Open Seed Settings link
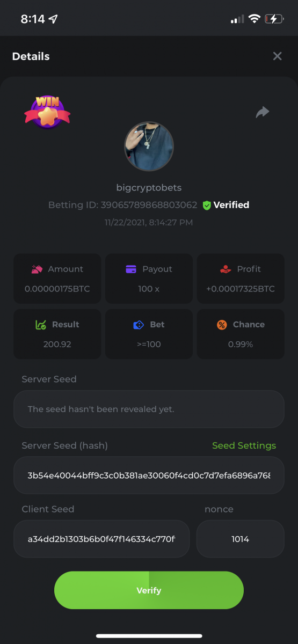The width and height of the screenshot is (298, 644). (x=244, y=445)
